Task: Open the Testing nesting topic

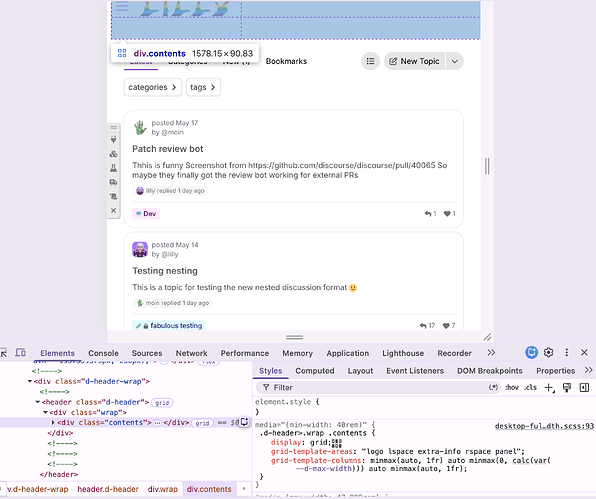Action: [165, 271]
